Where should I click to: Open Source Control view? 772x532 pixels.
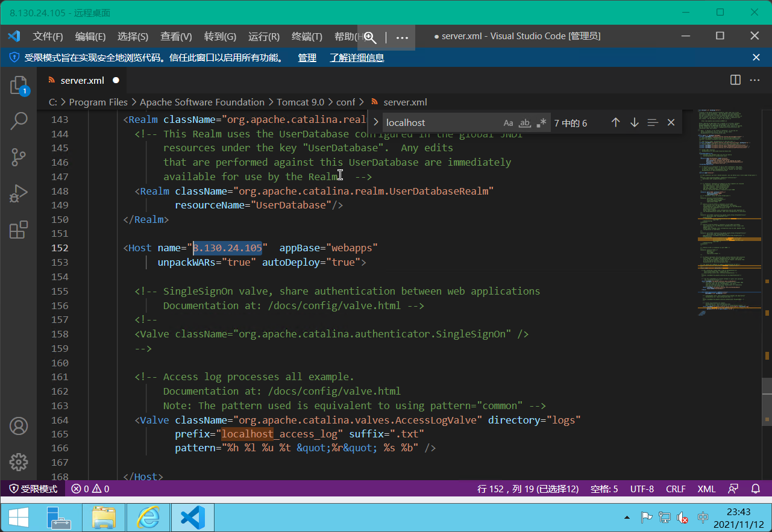pyautogui.click(x=19, y=158)
